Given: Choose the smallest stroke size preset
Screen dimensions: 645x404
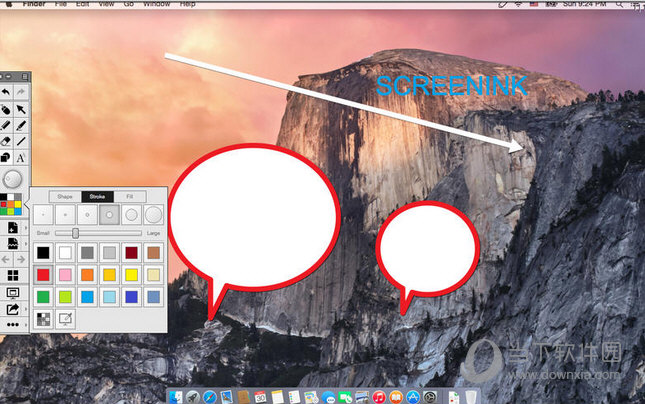Looking at the screenshot, I should click(x=43, y=214).
